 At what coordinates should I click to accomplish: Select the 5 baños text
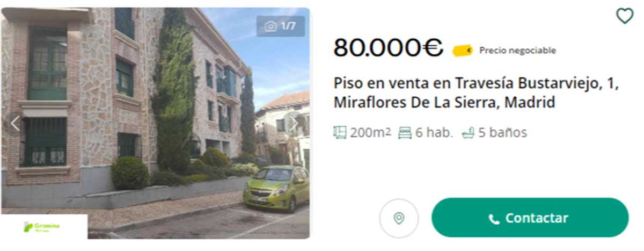[503, 132]
